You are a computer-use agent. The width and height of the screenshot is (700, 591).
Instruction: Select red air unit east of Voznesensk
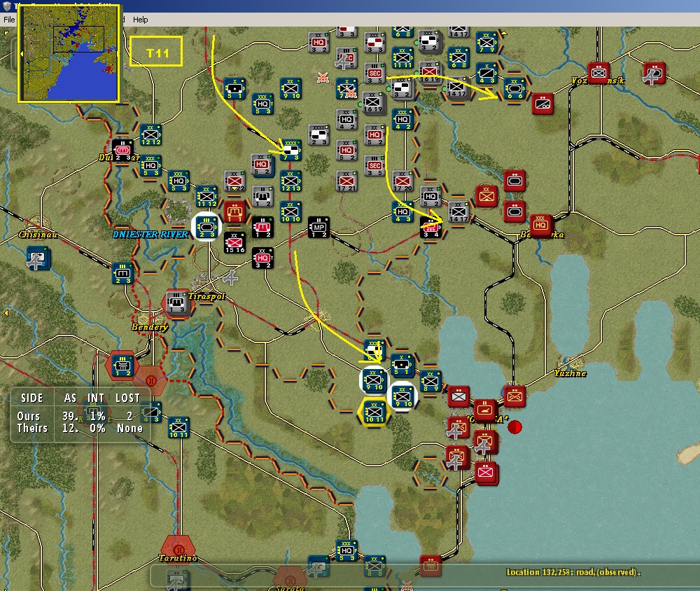pos(654,73)
